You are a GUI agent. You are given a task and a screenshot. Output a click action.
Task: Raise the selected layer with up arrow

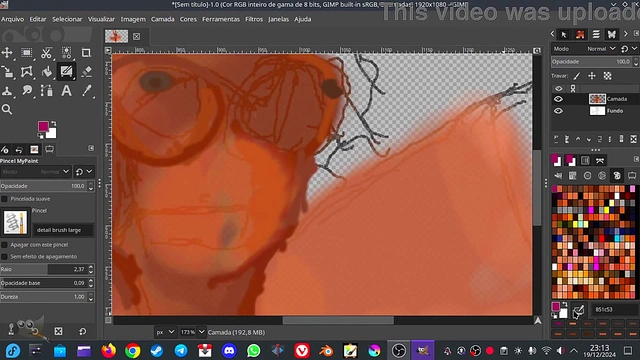coord(578,139)
